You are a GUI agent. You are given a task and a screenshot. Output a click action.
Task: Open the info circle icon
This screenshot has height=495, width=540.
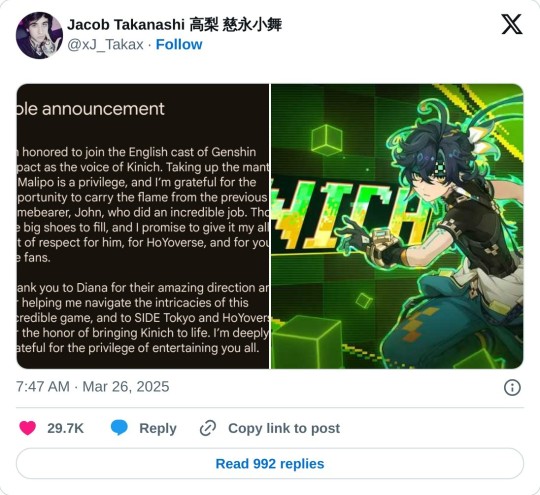512,387
